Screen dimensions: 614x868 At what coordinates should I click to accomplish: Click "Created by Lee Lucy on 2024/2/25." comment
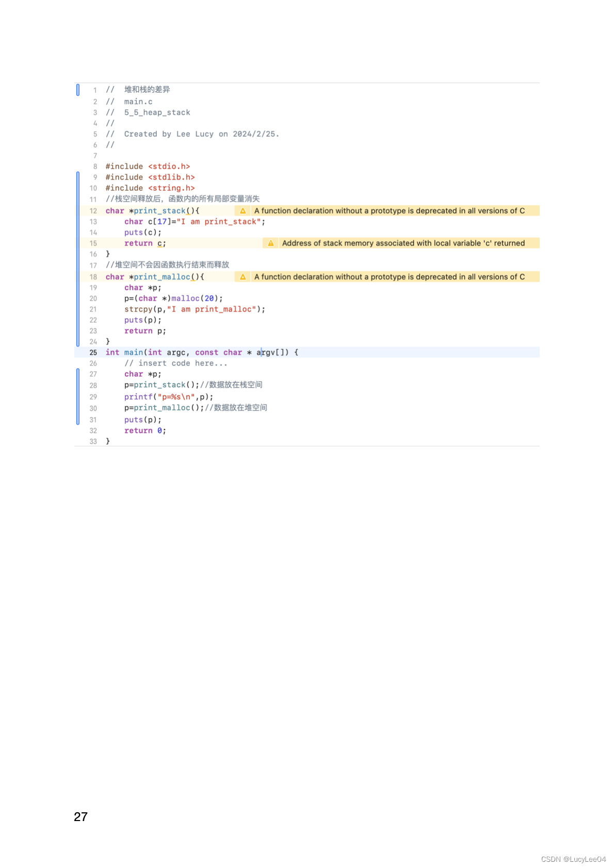click(202, 134)
